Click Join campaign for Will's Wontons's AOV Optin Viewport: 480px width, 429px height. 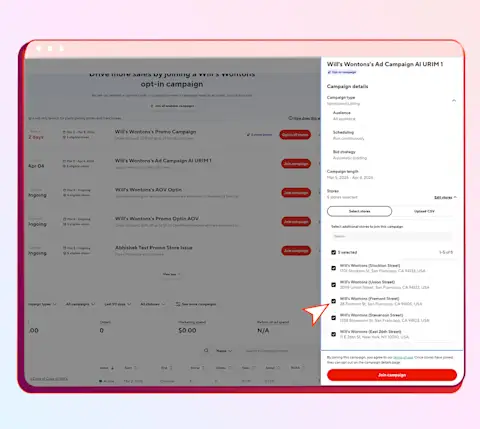click(296, 193)
